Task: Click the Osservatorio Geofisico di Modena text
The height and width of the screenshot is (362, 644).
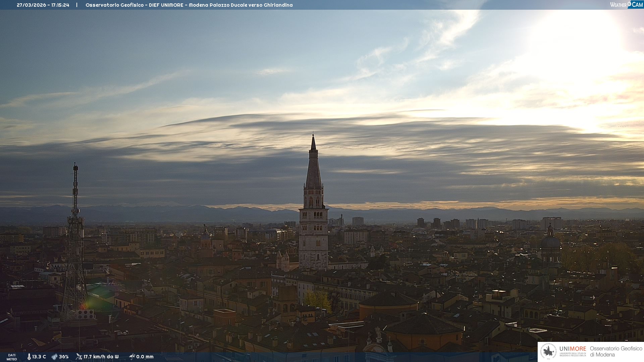Action: point(616,352)
